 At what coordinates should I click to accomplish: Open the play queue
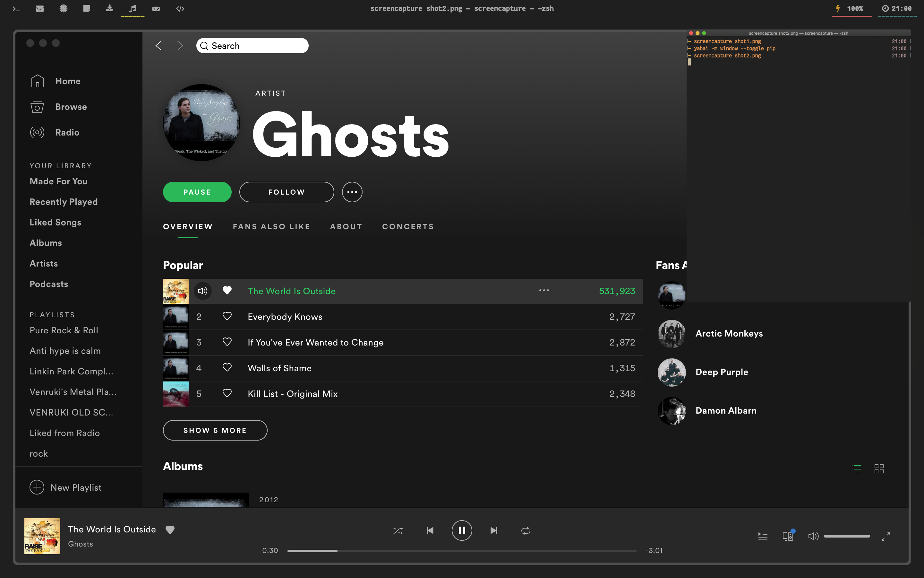pyautogui.click(x=763, y=536)
